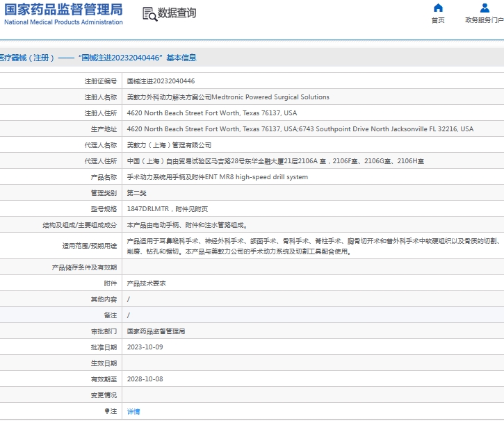This screenshot has width=504, height=423.
Task: Select the 第二类 management category value
Action: click(137, 193)
